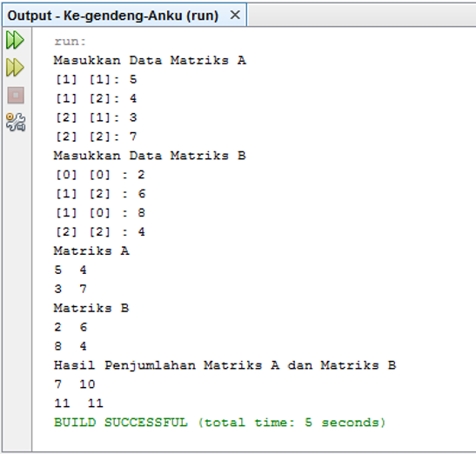
Task: Click the '[1] [1]: 5' line
Action: [97, 79]
